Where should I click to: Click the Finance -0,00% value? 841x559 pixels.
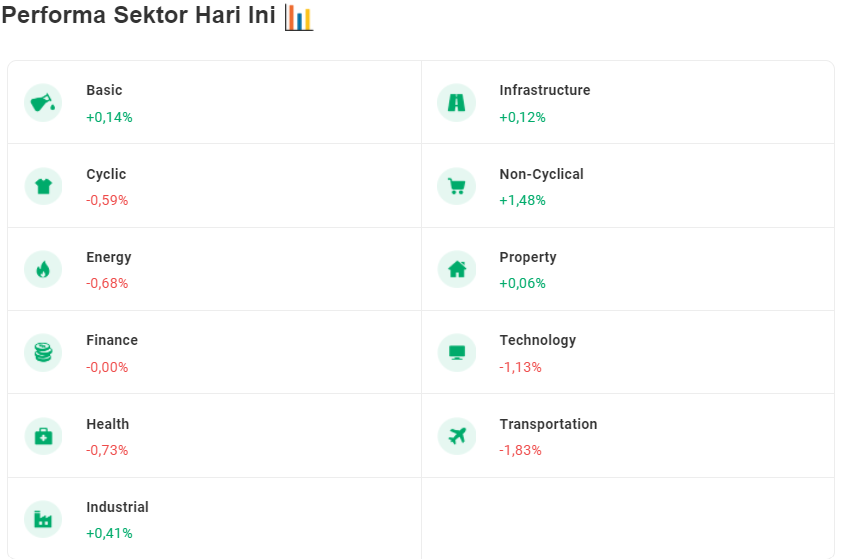[x=107, y=367]
